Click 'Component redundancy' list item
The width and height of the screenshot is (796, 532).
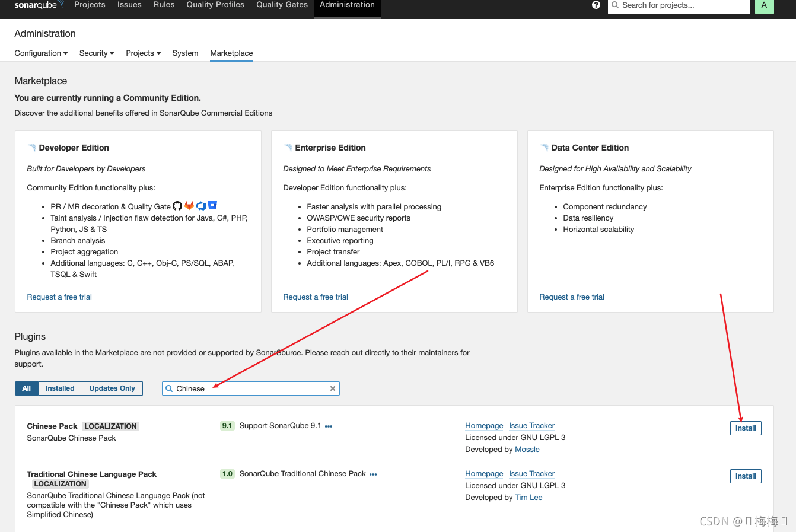pos(604,207)
